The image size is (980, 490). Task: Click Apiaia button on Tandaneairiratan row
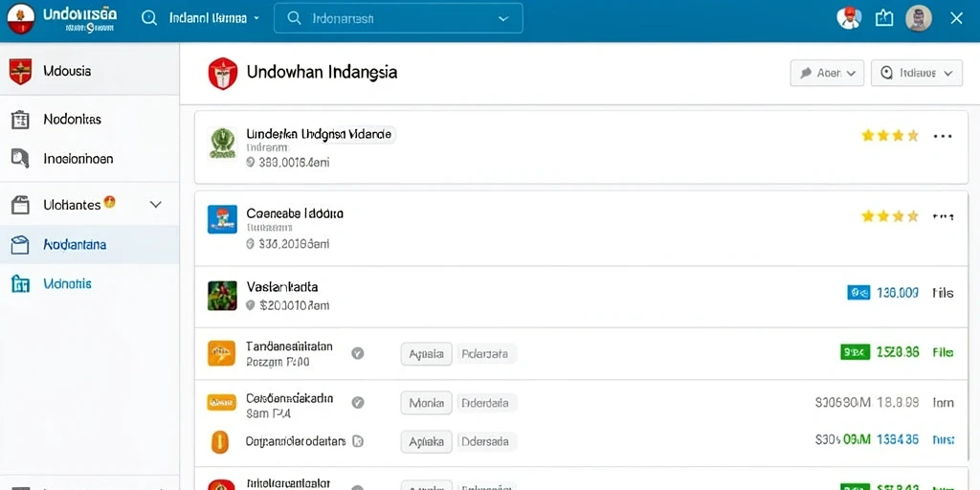(426, 354)
